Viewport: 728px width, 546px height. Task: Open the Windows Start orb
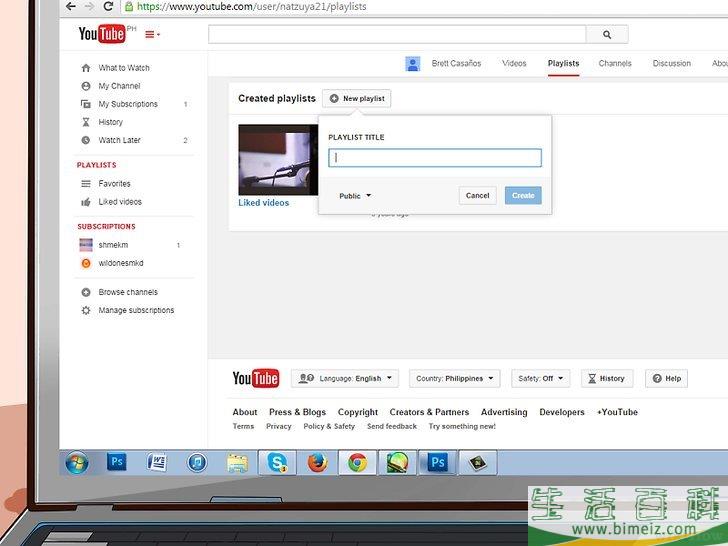[77, 463]
